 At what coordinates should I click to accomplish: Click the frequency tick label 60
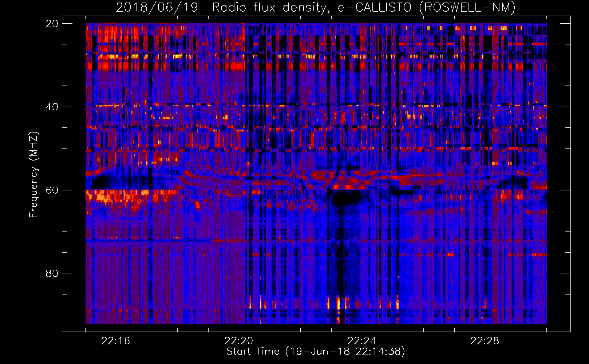point(52,190)
